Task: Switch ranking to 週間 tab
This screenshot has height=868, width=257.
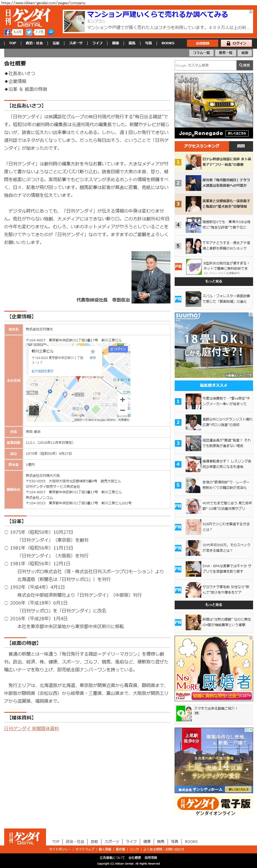Action: pyautogui.click(x=241, y=146)
